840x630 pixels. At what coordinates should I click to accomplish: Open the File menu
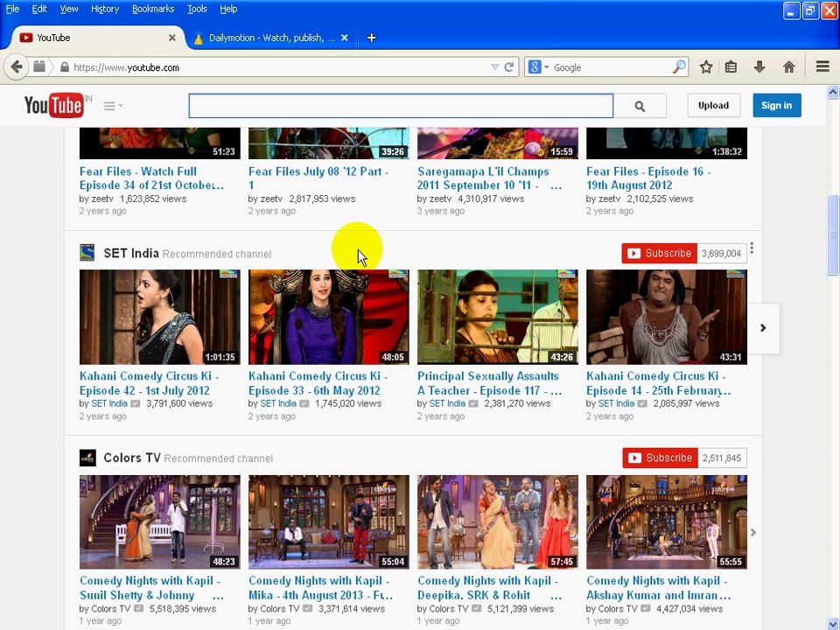[12, 9]
